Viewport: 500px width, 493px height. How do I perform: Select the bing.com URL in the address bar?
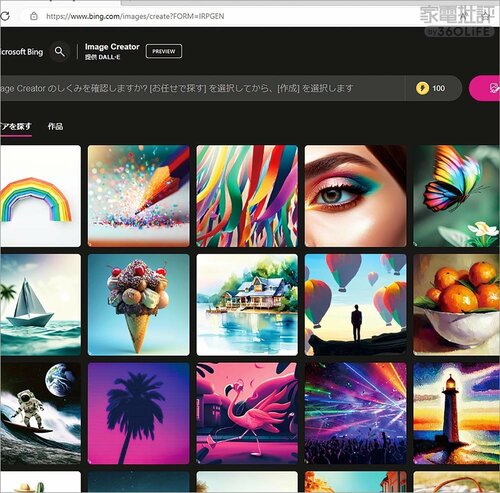coord(135,16)
